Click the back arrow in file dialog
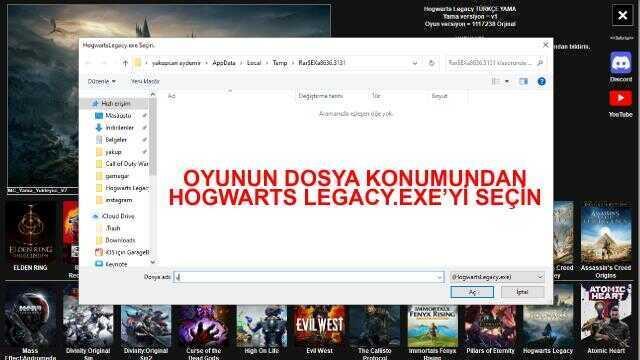Screen dimensions: 640x360 88,63
